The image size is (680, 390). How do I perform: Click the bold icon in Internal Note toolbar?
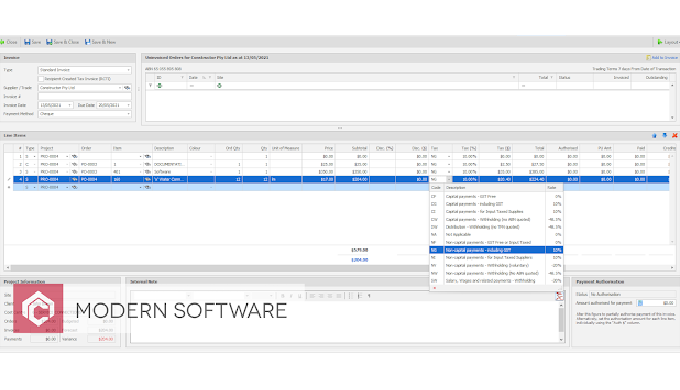tap(282, 296)
